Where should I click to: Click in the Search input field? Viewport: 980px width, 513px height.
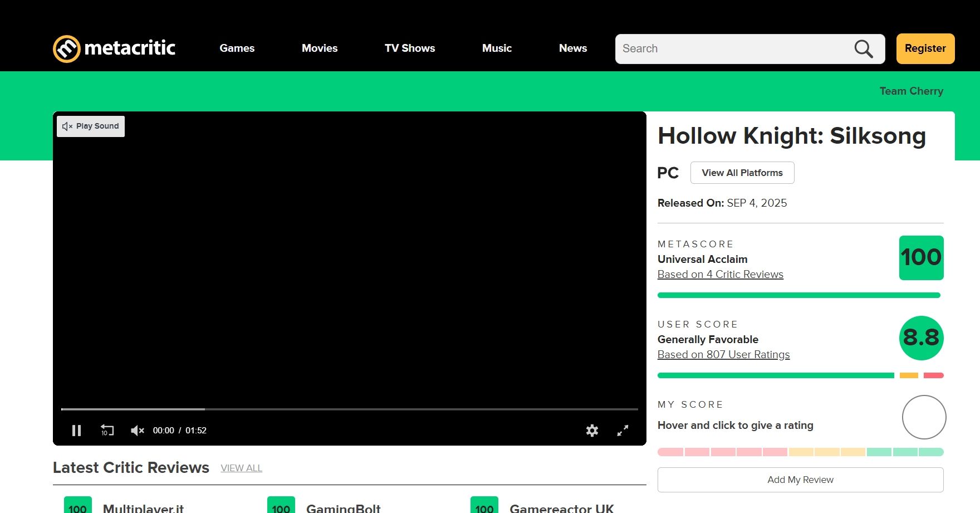[735, 49]
